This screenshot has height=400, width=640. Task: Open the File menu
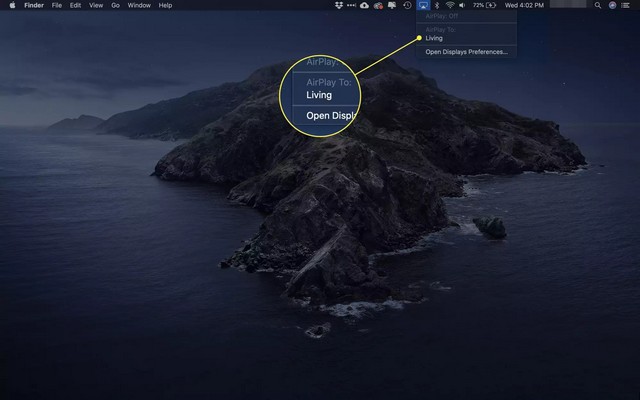(x=57, y=5)
